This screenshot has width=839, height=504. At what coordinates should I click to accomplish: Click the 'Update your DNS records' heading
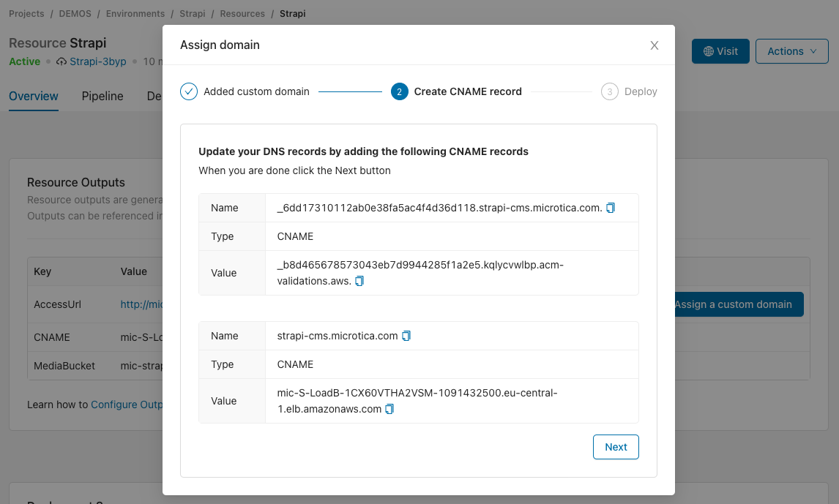pyautogui.click(x=363, y=152)
